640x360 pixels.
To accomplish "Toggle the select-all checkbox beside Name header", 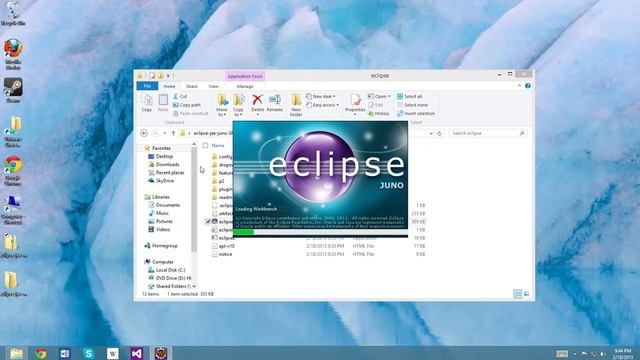I will [205, 145].
